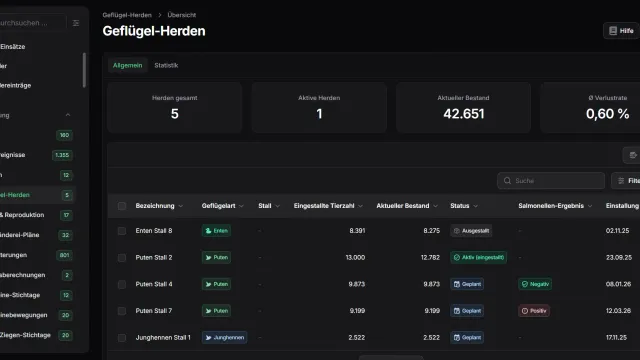640x360 pixels.
Task: Tick the checkbox for Puten Stall 2
Action: coord(122,258)
